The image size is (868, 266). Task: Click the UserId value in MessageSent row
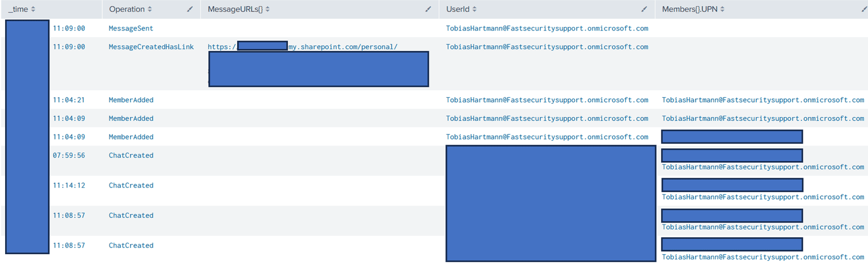[547, 28]
